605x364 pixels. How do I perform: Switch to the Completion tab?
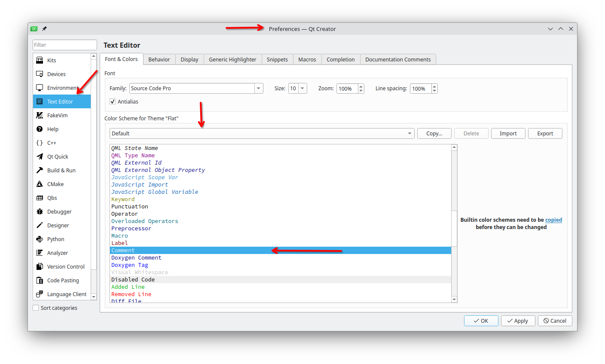[341, 59]
